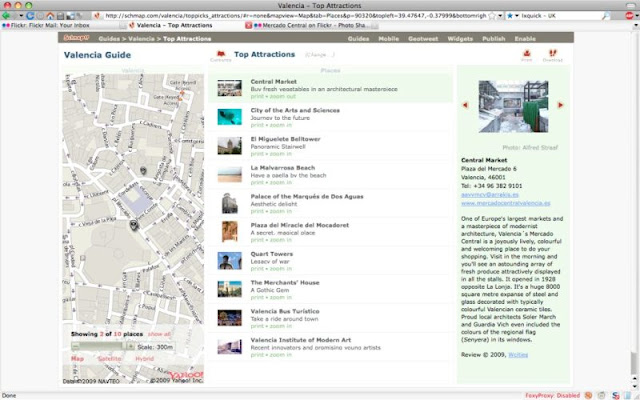Viewport: 640px width, 400px height.
Task: Open the www.mercadocentralvalencia.es link
Action: (505, 203)
